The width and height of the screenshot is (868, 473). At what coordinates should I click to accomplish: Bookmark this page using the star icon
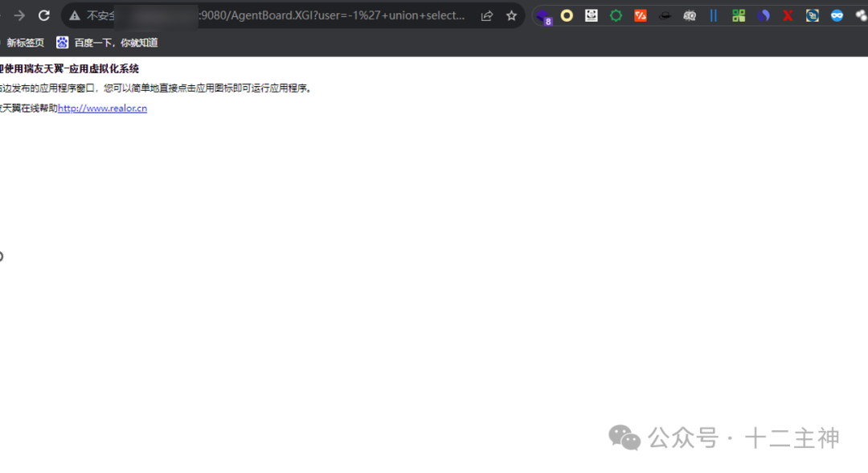click(512, 15)
